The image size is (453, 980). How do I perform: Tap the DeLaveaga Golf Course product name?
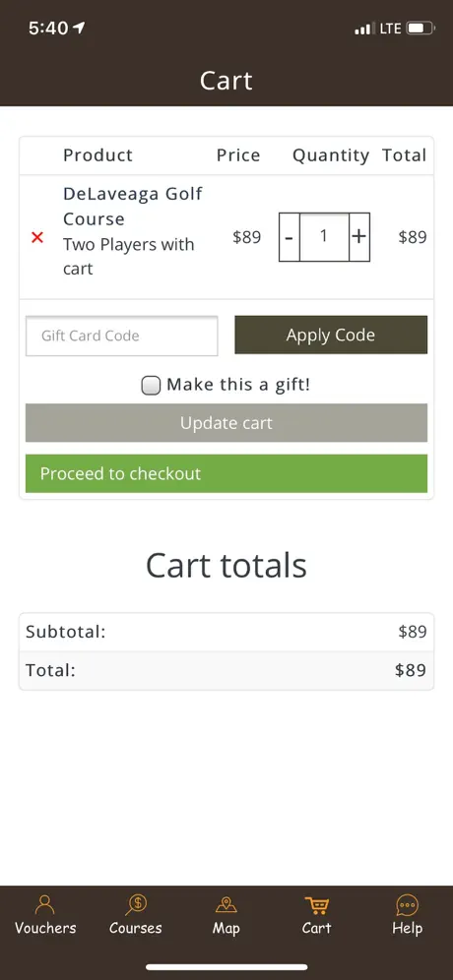(133, 207)
